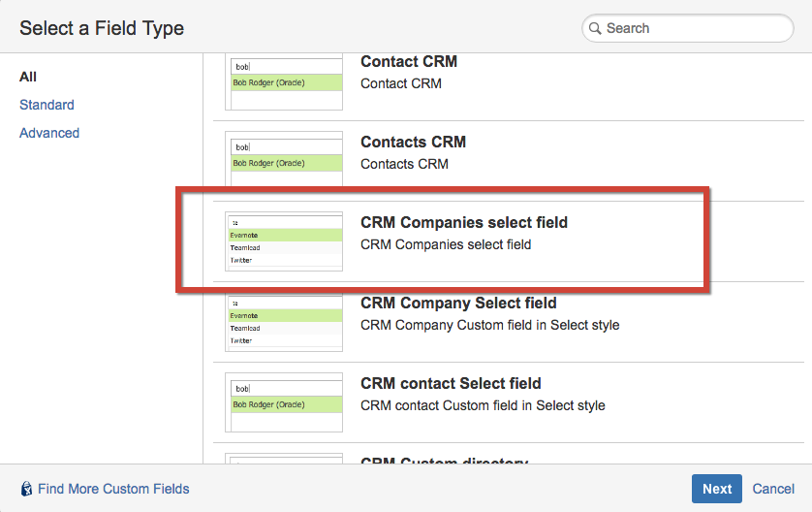The height and width of the screenshot is (512, 812).
Task: Click the partially visible CRM Custom directory entry
Action: pos(444,460)
